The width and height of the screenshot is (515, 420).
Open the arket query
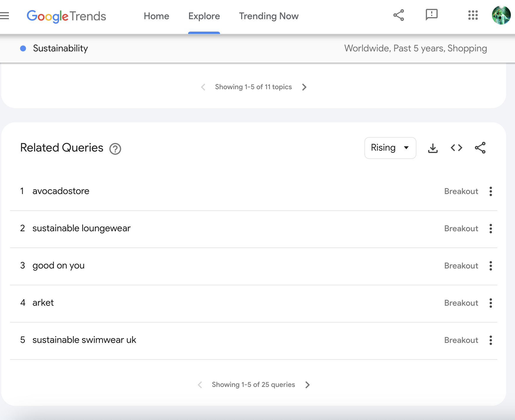(x=43, y=303)
